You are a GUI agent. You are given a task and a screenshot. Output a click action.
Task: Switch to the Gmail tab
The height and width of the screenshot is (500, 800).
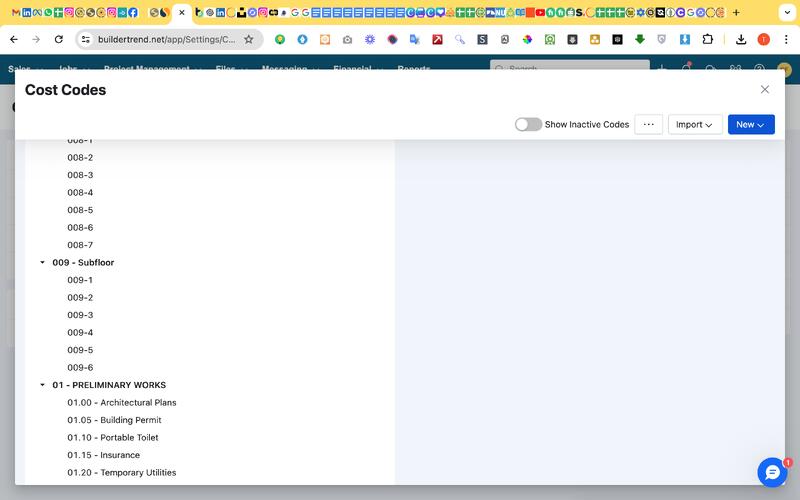pyautogui.click(x=16, y=12)
